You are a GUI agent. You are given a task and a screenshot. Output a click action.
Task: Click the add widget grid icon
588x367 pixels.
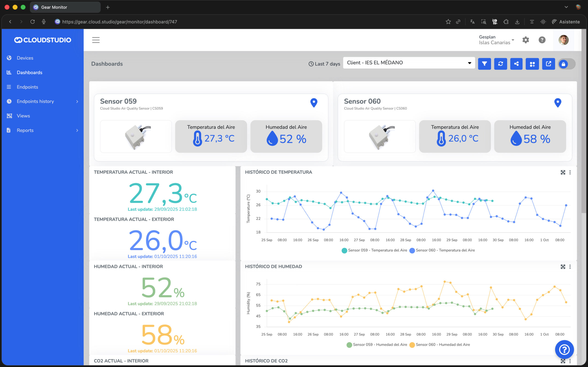coord(532,64)
